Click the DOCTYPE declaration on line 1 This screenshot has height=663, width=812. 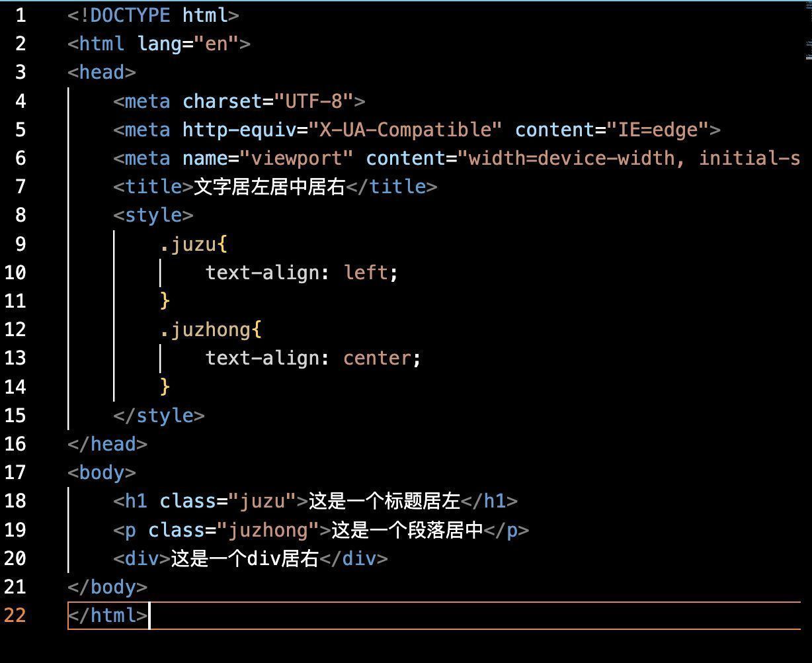pos(153,15)
